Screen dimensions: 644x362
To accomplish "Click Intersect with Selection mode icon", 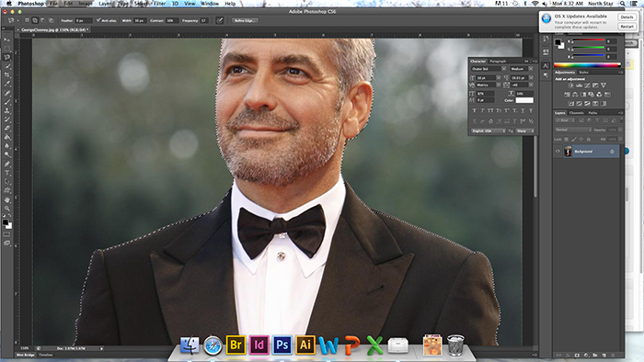I will tap(51, 20).
